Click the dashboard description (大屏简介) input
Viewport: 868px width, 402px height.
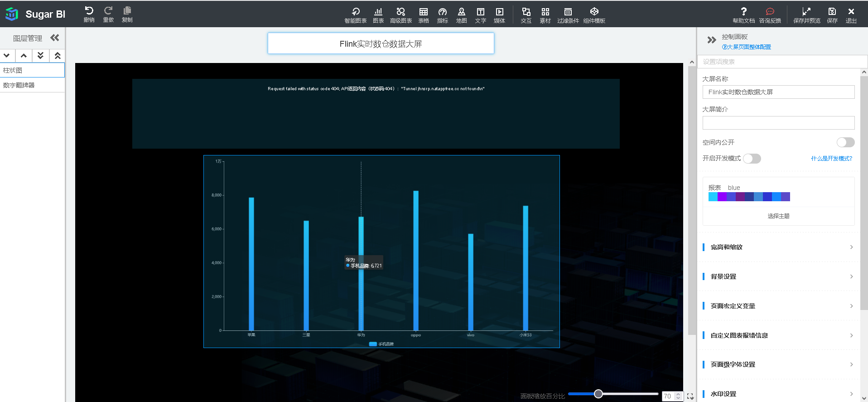[x=778, y=123]
